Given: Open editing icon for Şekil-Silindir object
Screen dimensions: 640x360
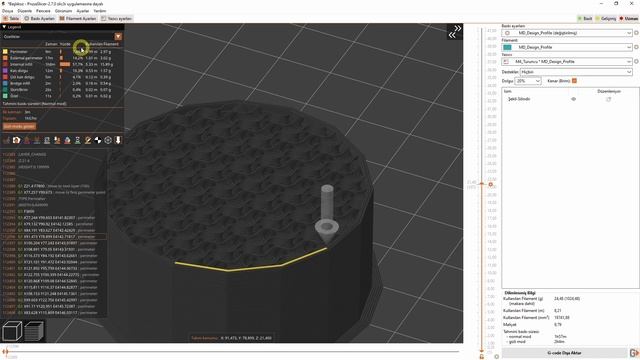Looking at the screenshot, I should (609, 99).
